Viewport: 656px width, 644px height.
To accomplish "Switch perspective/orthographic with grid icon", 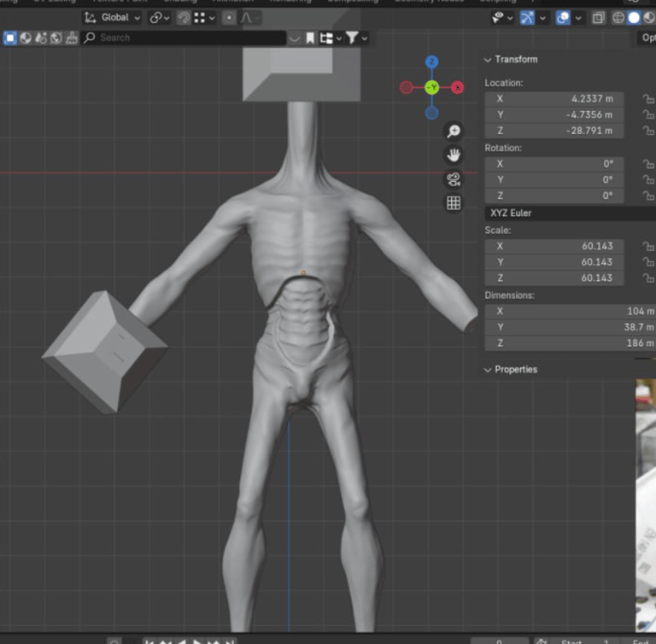I will [454, 202].
